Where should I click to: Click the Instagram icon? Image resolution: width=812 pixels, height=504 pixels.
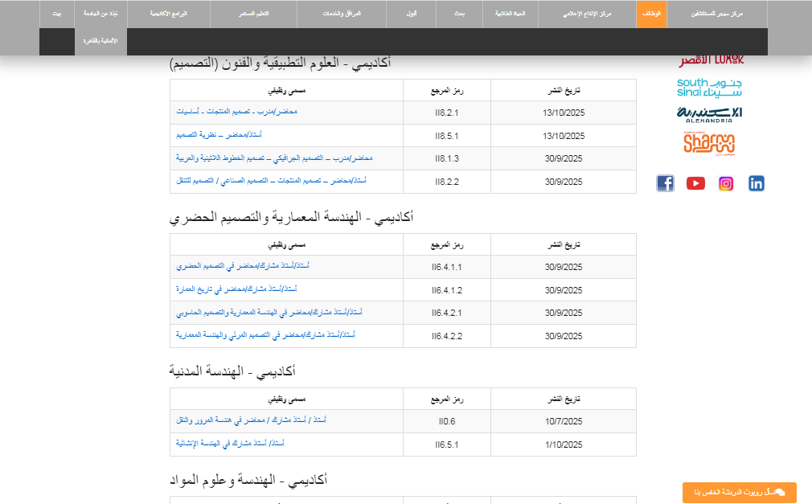(x=726, y=183)
